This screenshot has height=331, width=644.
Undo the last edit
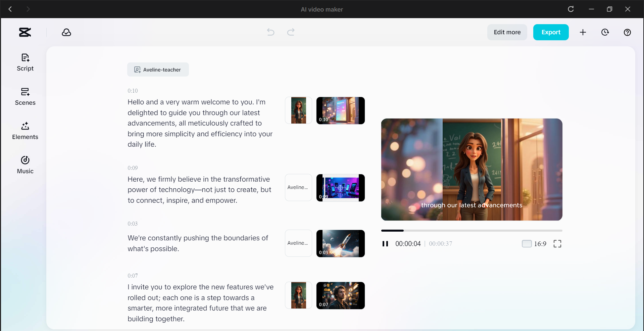click(270, 32)
